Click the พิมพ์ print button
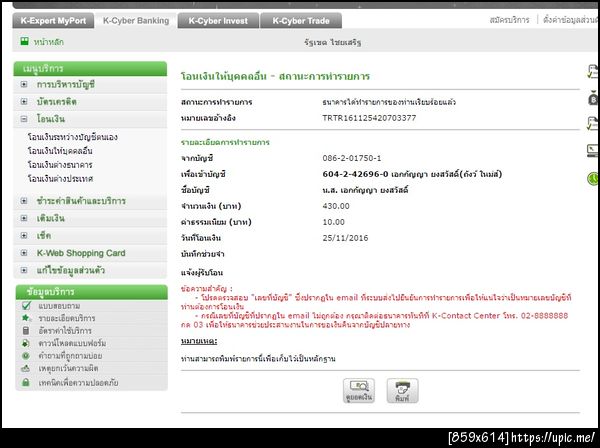This screenshot has width=600, height=448. (402, 391)
